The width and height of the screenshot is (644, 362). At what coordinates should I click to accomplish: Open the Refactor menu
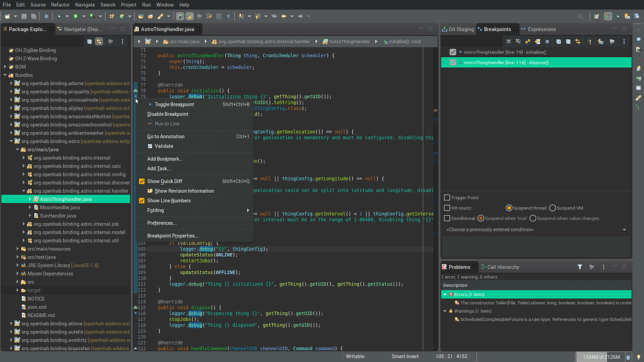coord(60,4)
